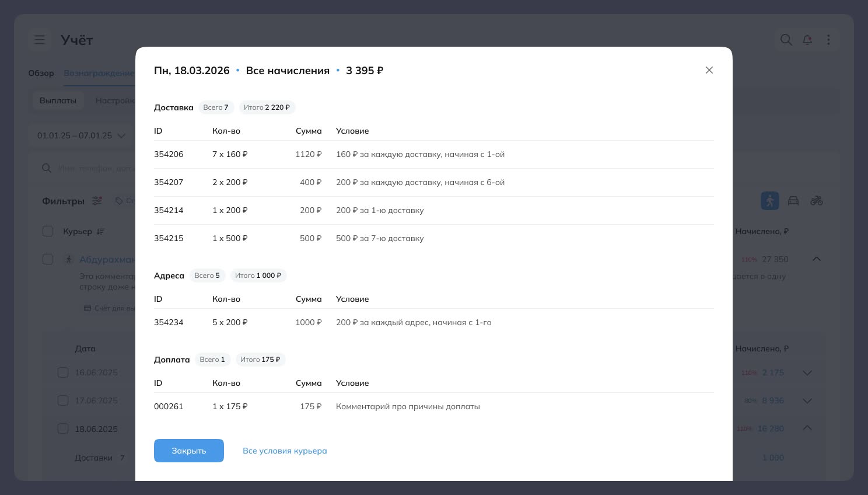Select ID 354214 in the Доставка table
868x495 pixels.
click(x=169, y=210)
